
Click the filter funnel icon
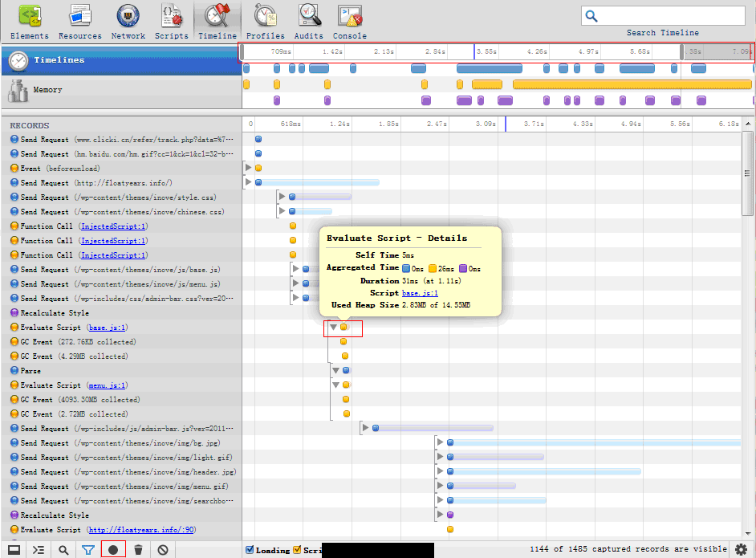[87, 550]
